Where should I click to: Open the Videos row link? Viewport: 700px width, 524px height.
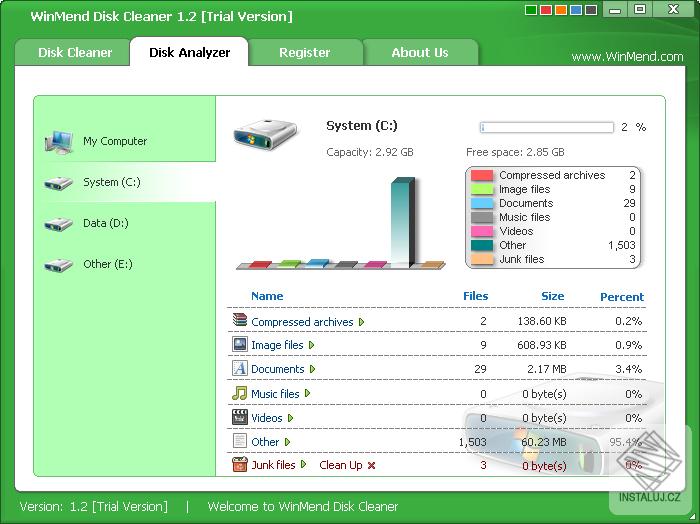pos(267,418)
